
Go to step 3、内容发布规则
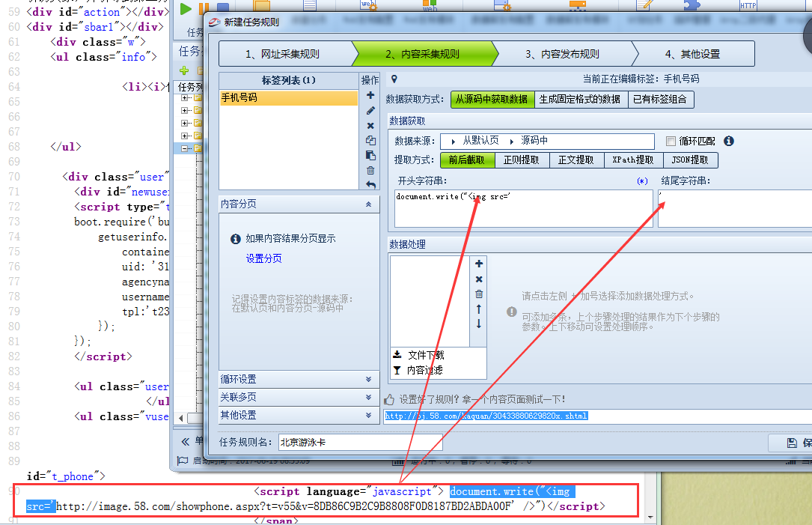coord(564,54)
